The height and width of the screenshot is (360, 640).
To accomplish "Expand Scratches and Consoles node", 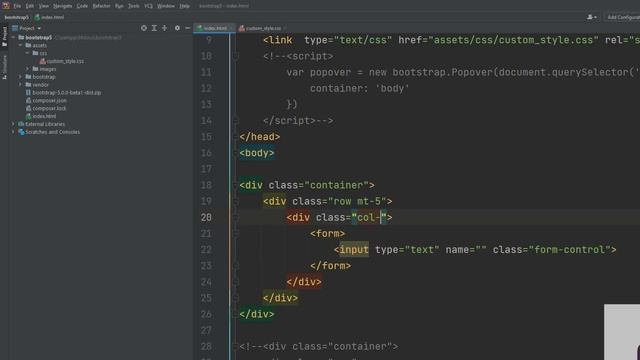I will [x=13, y=132].
